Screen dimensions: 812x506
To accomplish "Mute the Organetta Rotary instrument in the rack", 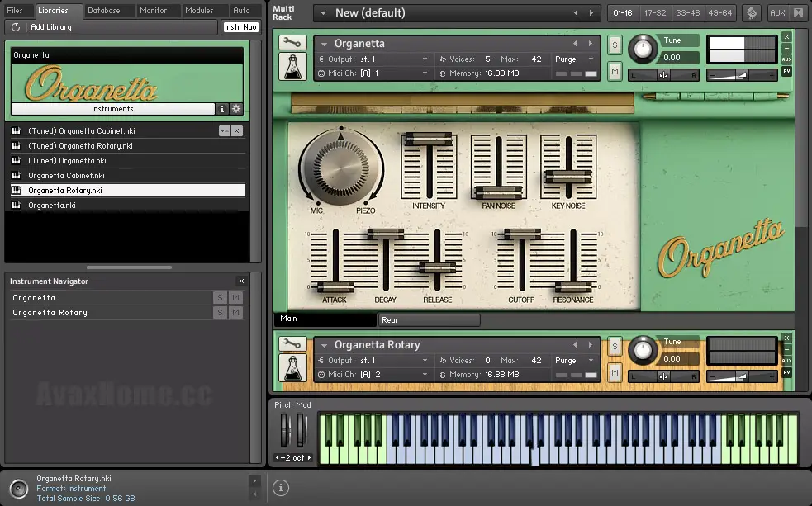I will point(615,372).
